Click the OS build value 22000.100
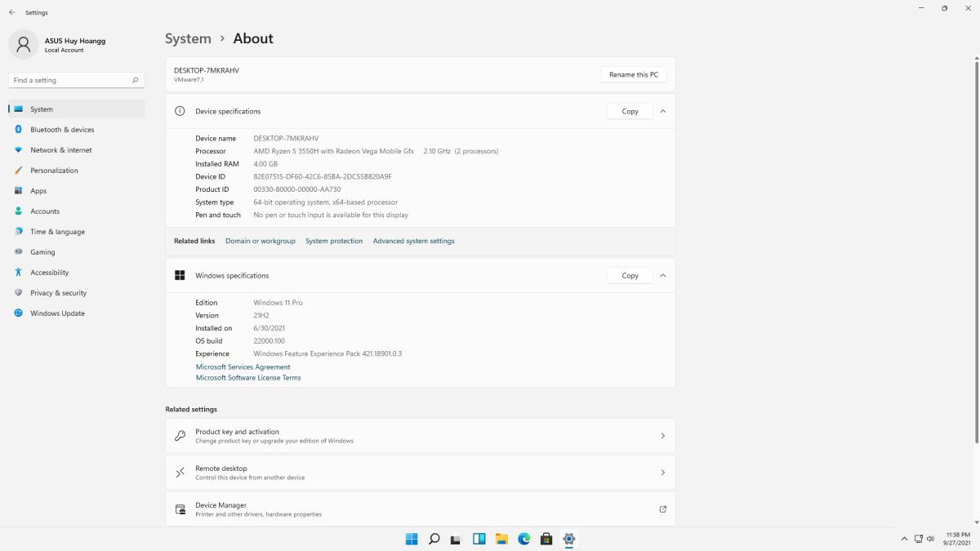The width and height of the screenshot is (980, 551). (269, 341)
